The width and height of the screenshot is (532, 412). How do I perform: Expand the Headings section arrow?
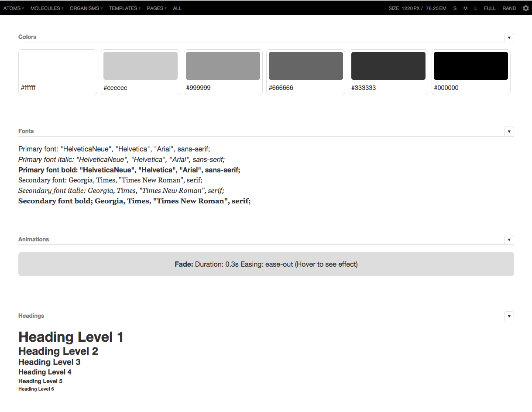(509, 316)
